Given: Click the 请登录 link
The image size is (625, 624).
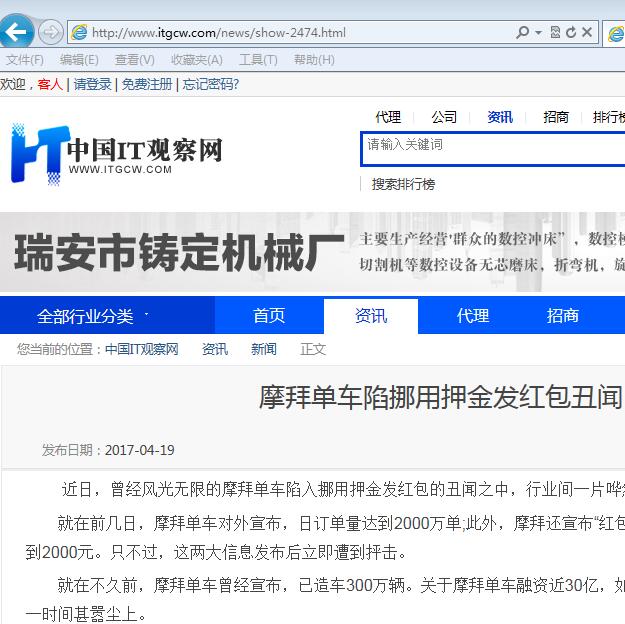Looking at the screenshot, I should (x=92, y=84).
